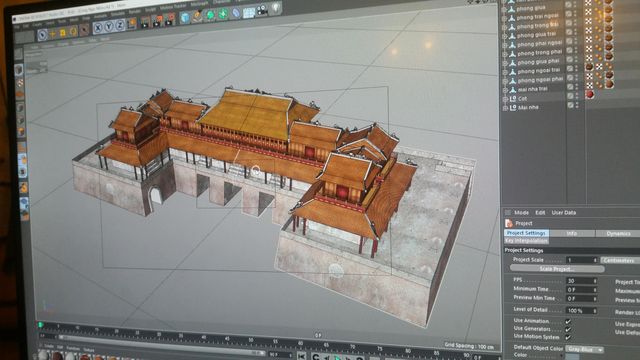Click the red material tag on mai nha trai
Viewport: 640px width, 360px height.
point(589,94)
